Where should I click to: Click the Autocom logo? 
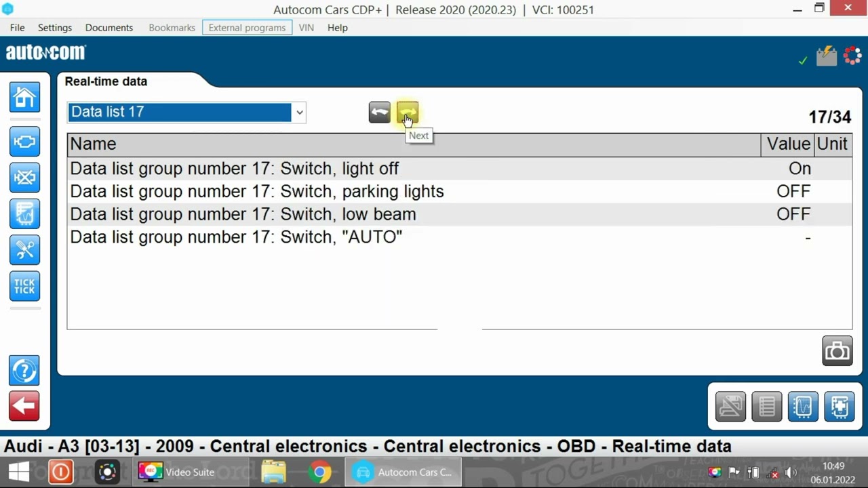coord(46,52)
